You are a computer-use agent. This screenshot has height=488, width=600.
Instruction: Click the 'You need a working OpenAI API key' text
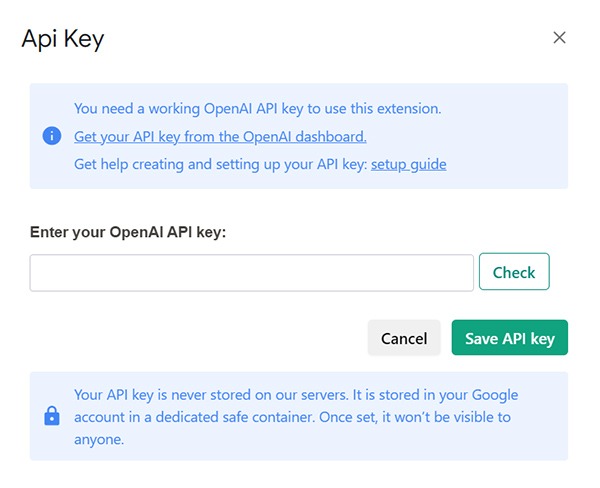click(258, 109)
